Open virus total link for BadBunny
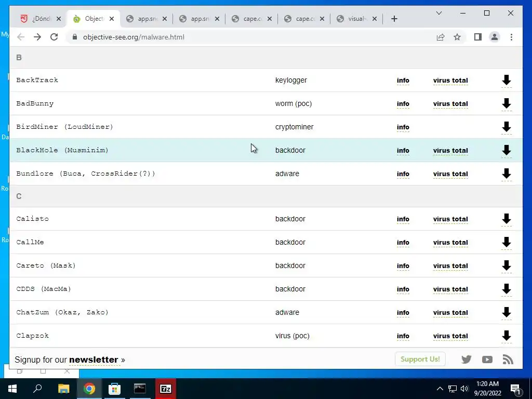The width and height of the screenshot is (532, 399). tap(450, 104)
